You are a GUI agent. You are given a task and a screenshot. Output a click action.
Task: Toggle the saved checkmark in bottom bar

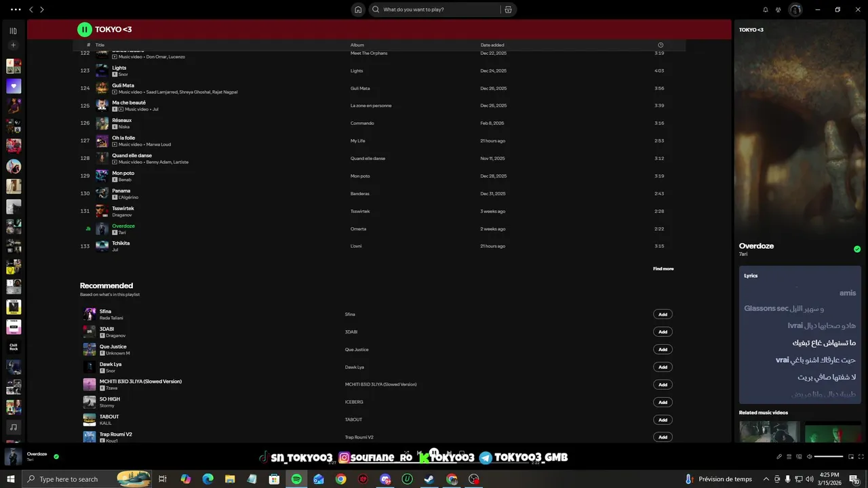tap(56, 457)
